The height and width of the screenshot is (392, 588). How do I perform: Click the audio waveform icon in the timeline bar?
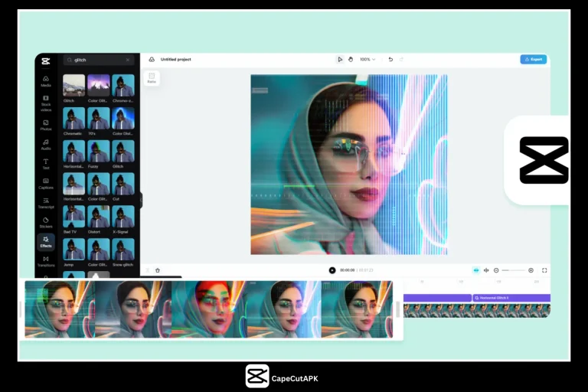coord(486,270)
